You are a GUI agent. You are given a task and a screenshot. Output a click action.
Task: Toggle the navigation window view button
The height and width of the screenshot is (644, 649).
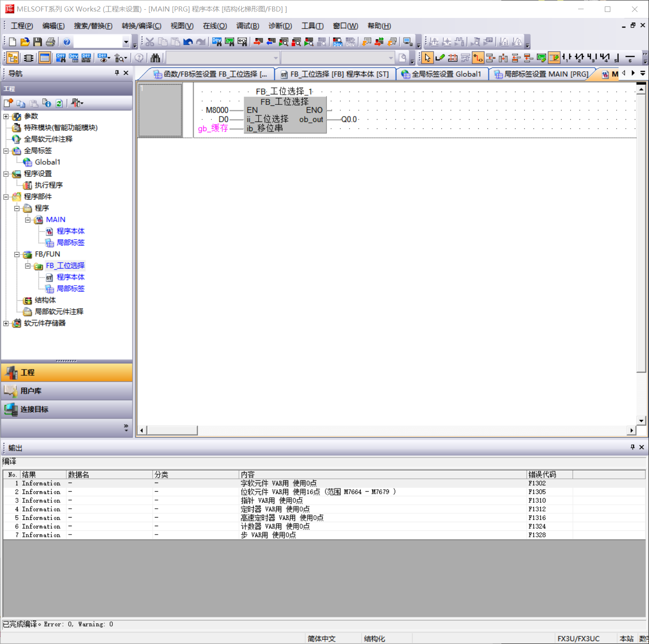(x=13, y=57)
